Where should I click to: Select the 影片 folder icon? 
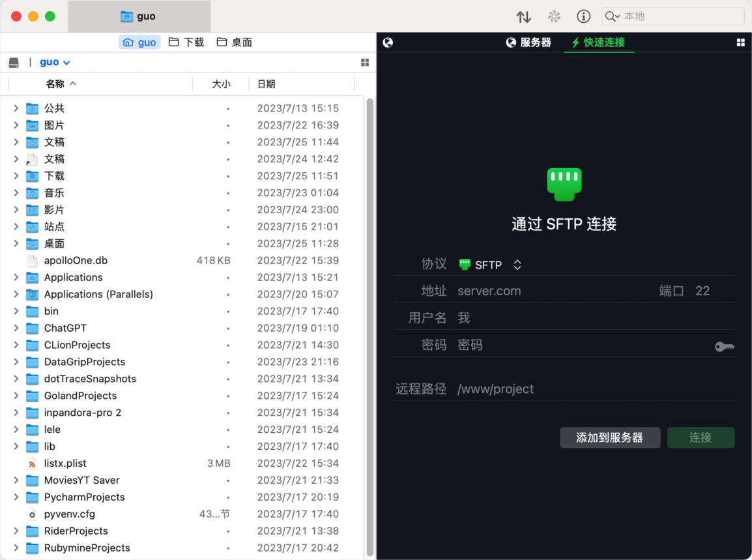click(32, 210)
